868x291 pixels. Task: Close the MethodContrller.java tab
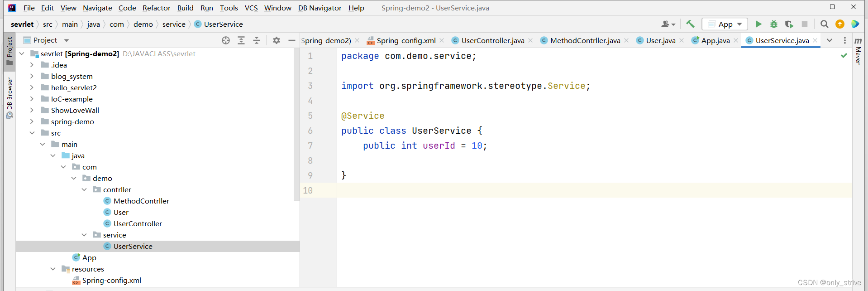[626, 40]
